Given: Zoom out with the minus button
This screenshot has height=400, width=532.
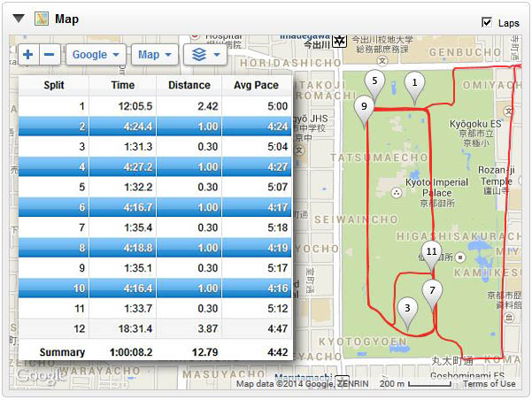Looking at the screenshot, I should [50, 55].
